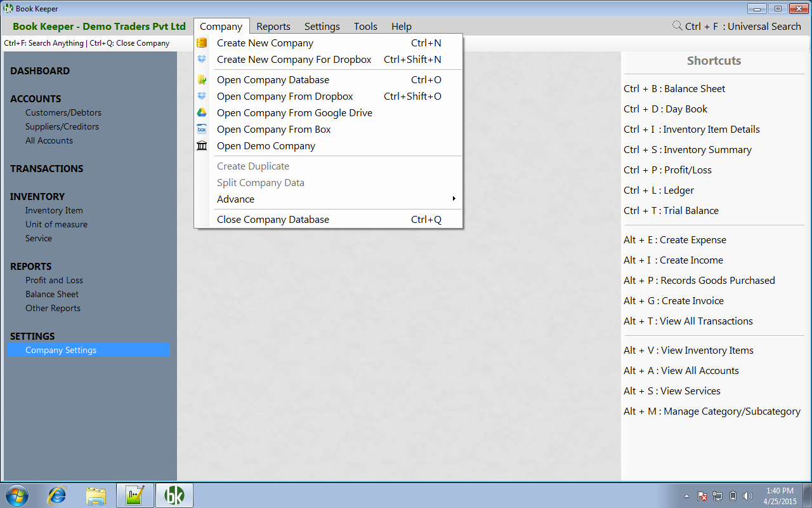Click the 'Alt + E : Create Expense' text
Viewport: 812px width, 508px height.
coord(675,240)
